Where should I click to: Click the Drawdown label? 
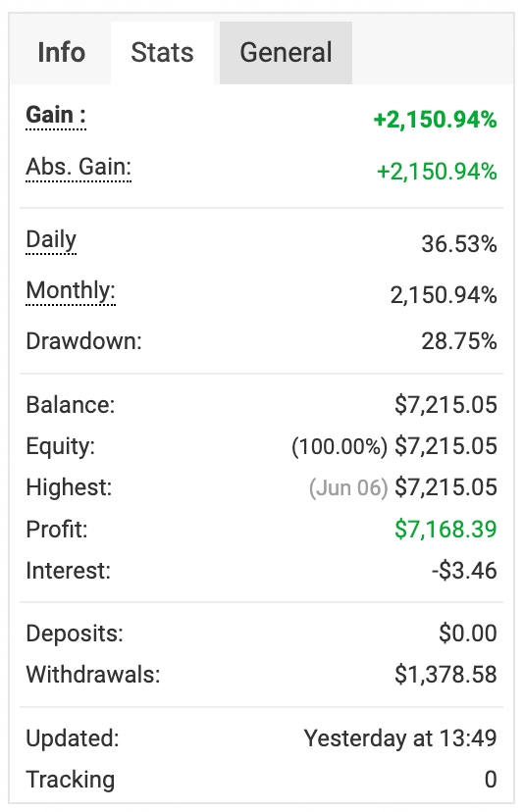[x=84, y=341]
